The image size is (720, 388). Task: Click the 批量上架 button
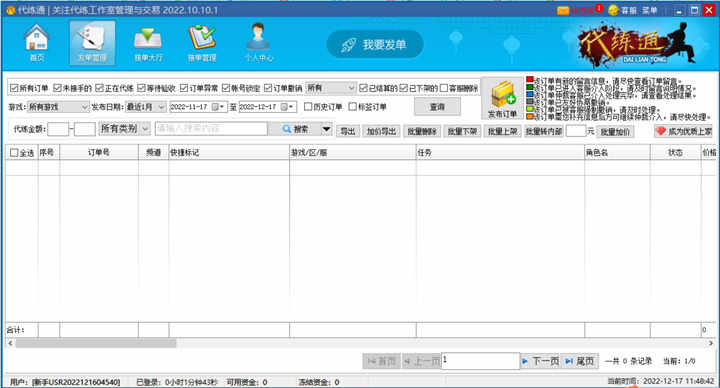point(502,131)
